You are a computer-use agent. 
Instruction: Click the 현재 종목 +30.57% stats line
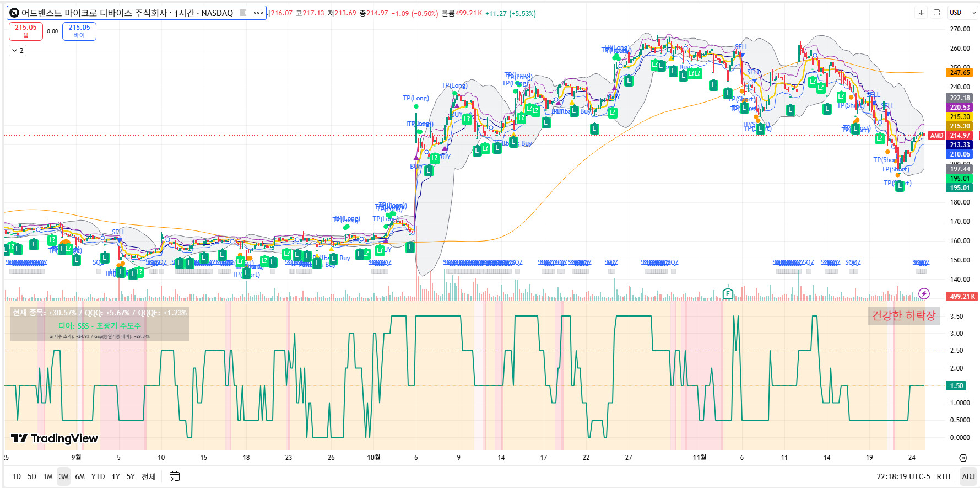100,313
